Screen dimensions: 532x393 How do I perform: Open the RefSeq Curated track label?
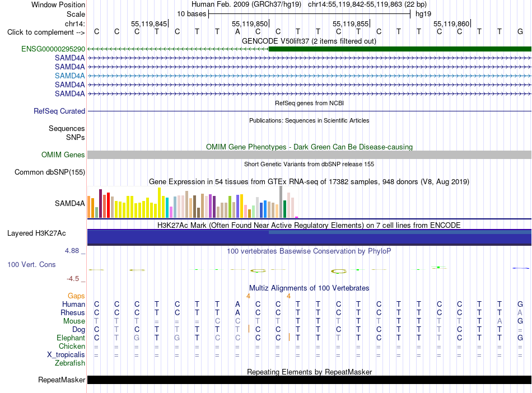click(x=59, y=111)
